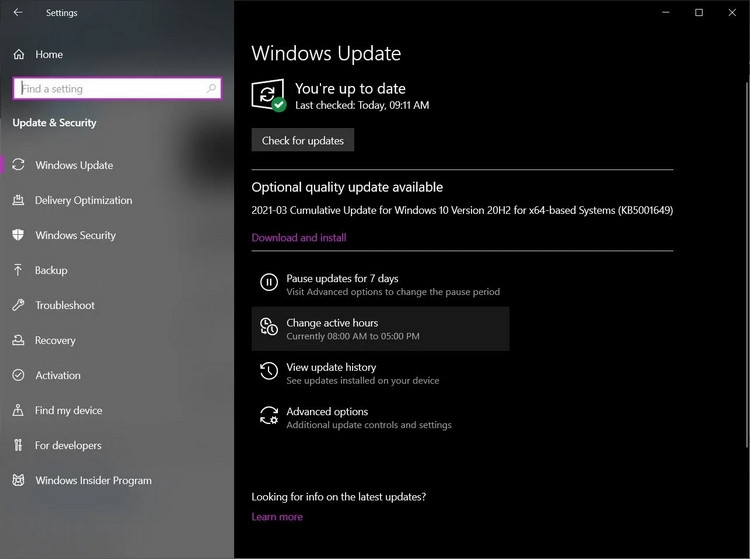
Task: Click the back arrow in Settings title bar
Action: tap(18, 12)
